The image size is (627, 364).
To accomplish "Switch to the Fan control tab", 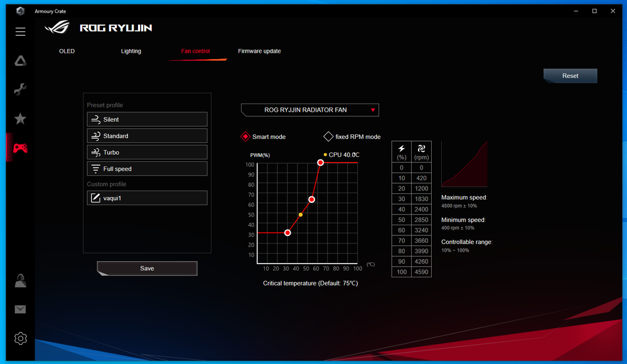I will 196,51.
